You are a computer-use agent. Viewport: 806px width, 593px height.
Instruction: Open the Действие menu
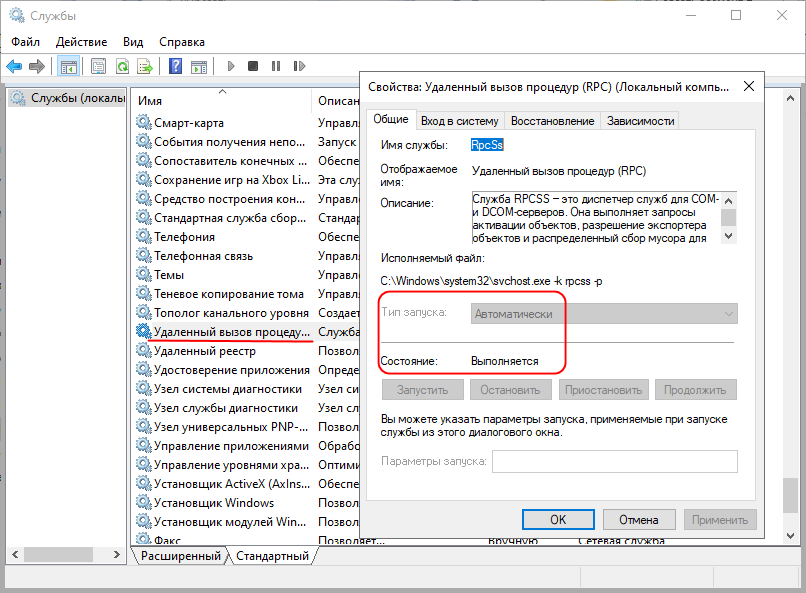(81, 42)
